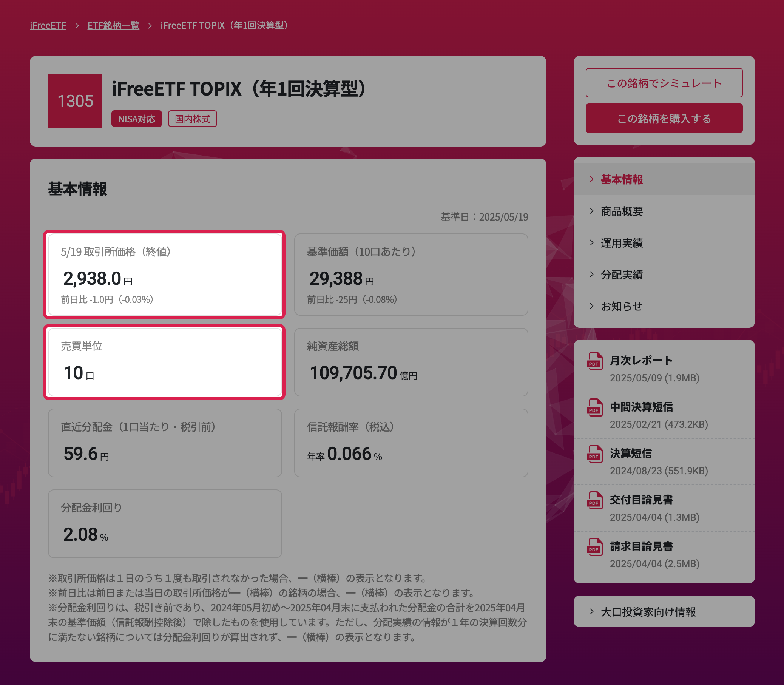
Task: Click the 基準日：2025/05/19 date text
Action: (484, 217)
